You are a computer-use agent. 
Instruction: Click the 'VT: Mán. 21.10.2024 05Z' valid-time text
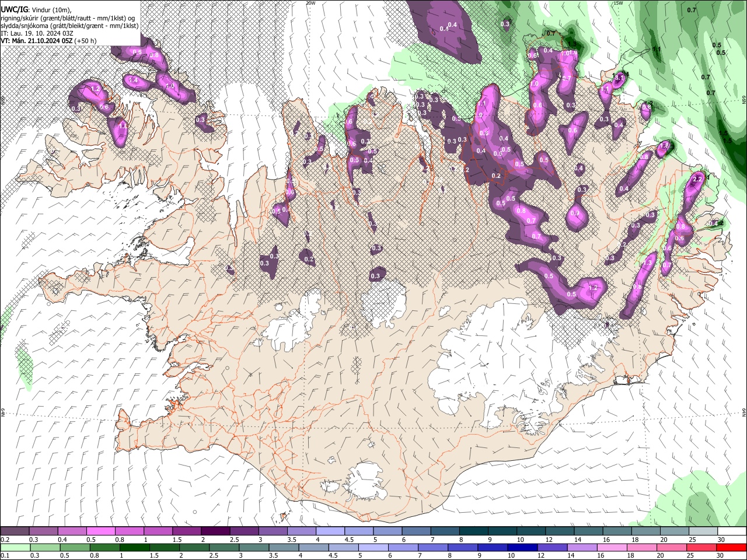37,41
